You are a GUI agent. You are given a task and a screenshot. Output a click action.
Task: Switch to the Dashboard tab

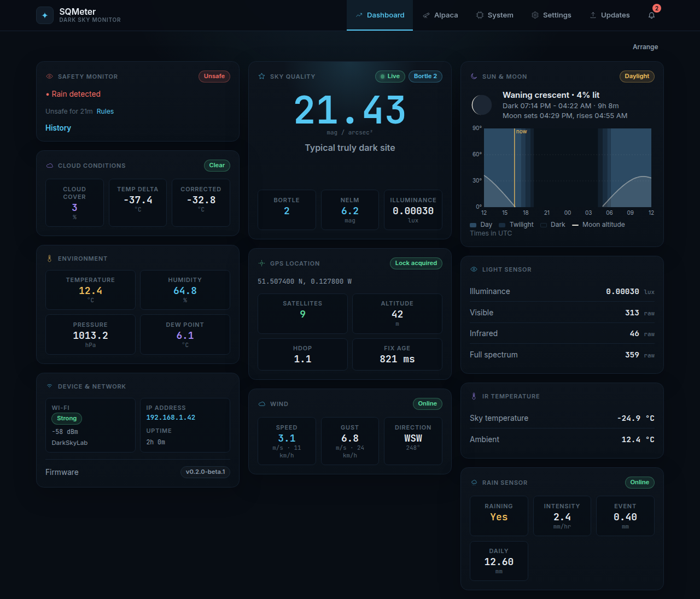point(380,15)
